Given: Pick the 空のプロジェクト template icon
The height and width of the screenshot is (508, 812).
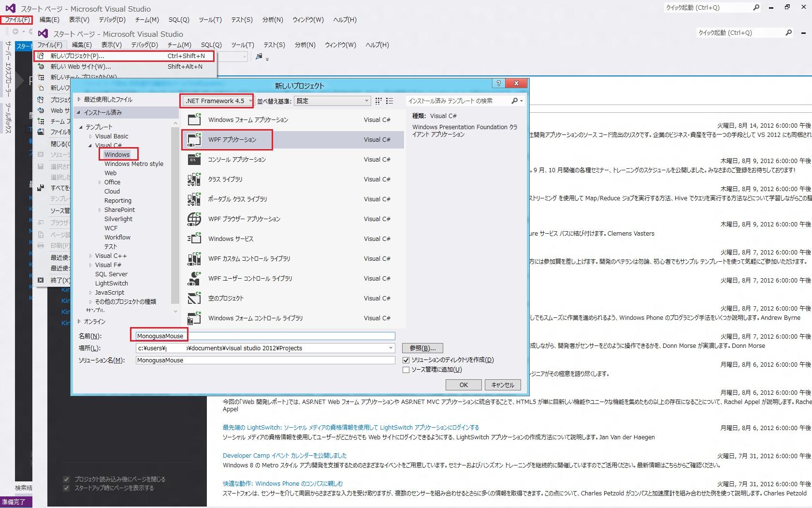Looking at the screenshot, I should [x=194, y=298].
